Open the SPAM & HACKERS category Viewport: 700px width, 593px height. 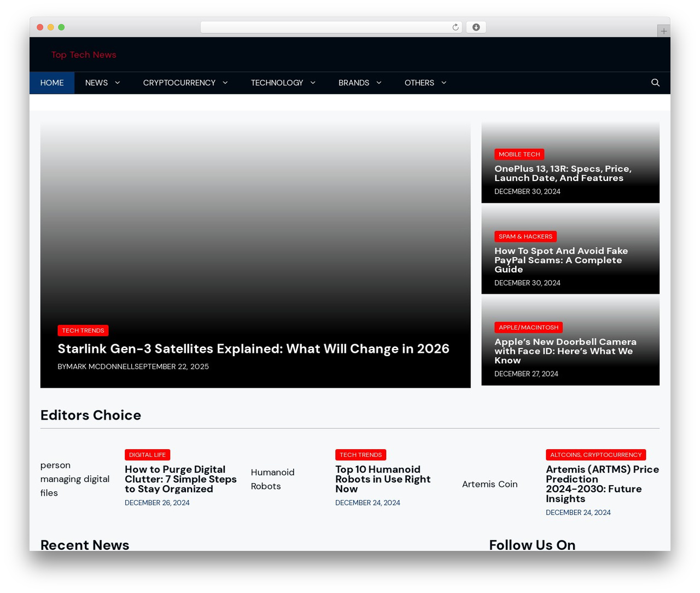(525, 236)
